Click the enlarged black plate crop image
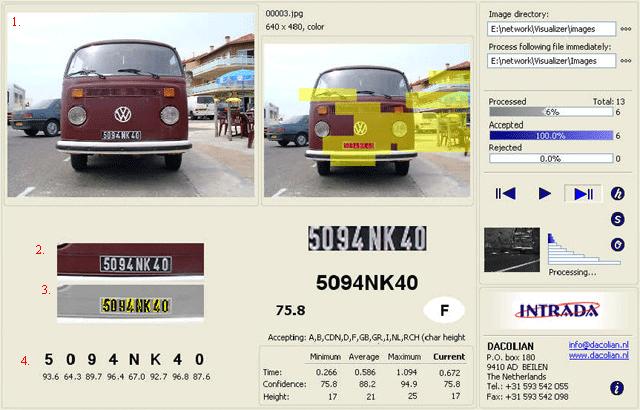640x410 pixels. tap(367, 238)
